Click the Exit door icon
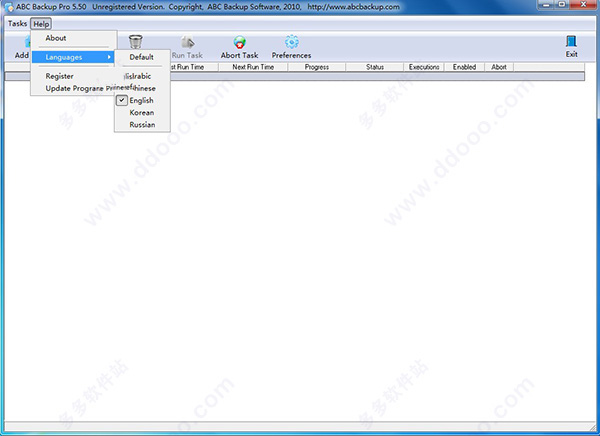 (x=571, y=41)
